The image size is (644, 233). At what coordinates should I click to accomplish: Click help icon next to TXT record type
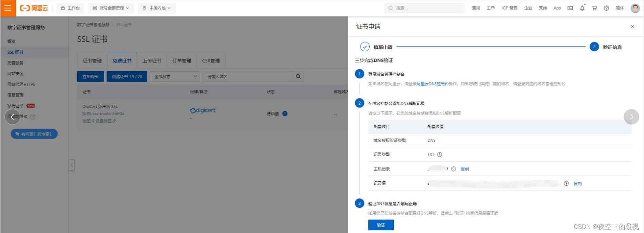[439, 155]
